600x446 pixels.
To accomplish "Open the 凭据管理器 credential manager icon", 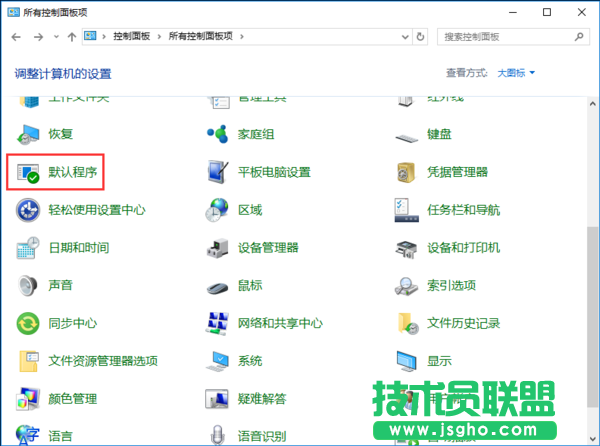I will (406, 172).
